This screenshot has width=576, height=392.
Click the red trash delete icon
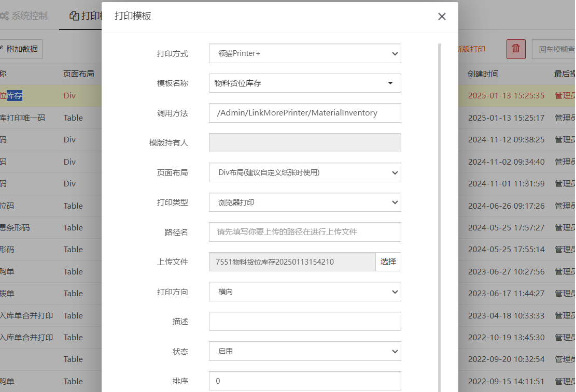[x=516, y=49]
